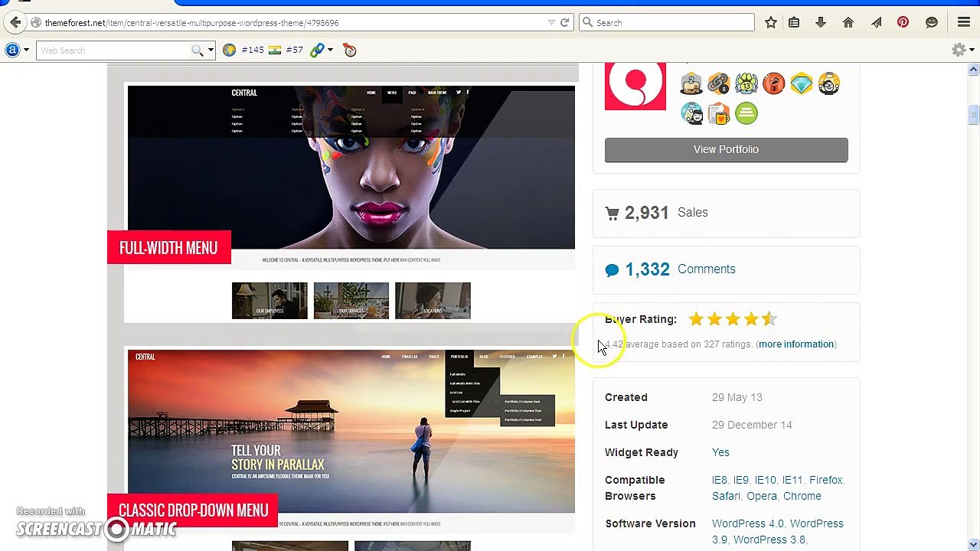
Task: Expand the settings gear dropdown arrow
Action: pyautogui.click(x=971, y=50)
